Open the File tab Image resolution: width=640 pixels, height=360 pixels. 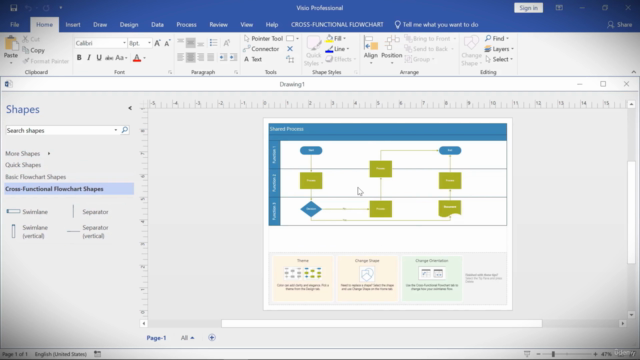15,24
